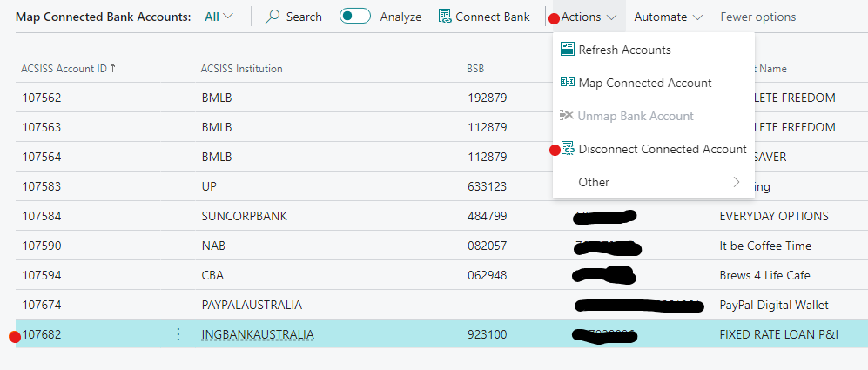The height and width of the screenshot is (370, 868).
Task: Choose Refresh Accounts from the menu
Action: click(624, 50)
